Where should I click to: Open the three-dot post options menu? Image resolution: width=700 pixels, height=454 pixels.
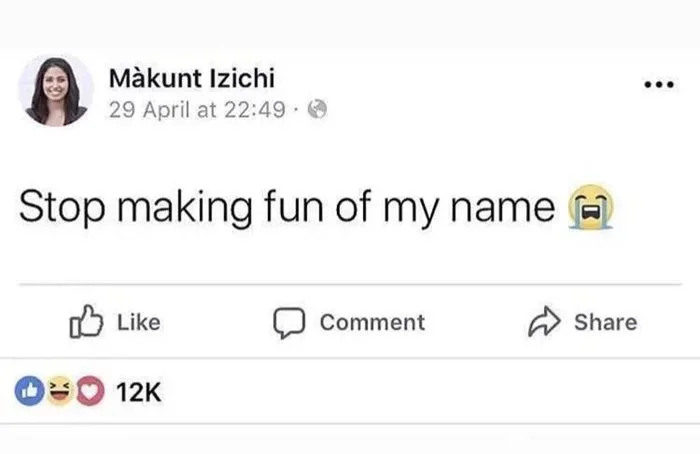[x=659, y=84]
